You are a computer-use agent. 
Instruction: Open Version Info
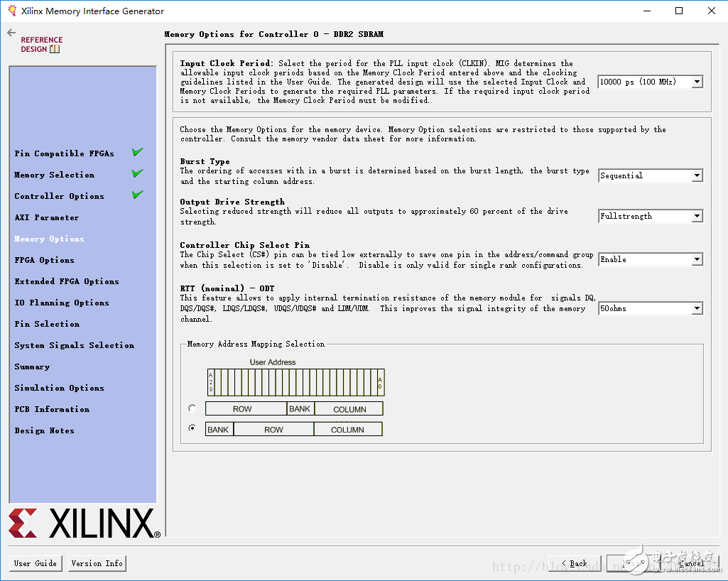(97, 563)
